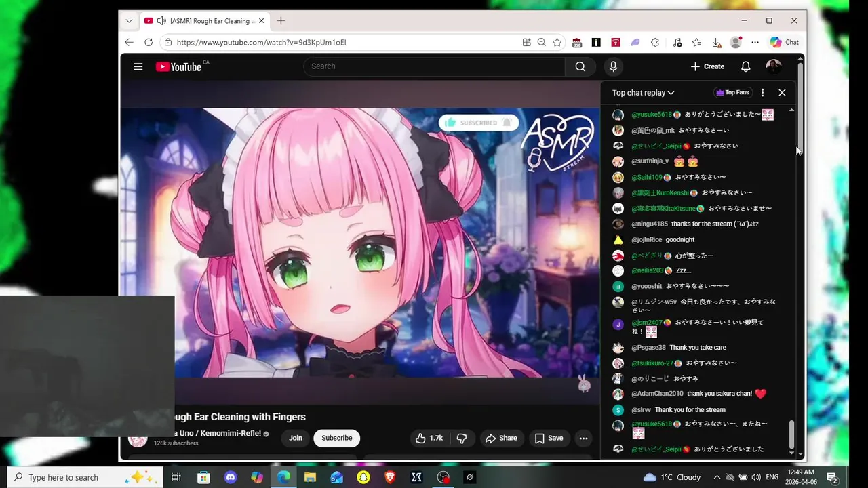Expand the Top chat replay dropdown
Viewport: 868px width, 488px height.
(644, 93)
